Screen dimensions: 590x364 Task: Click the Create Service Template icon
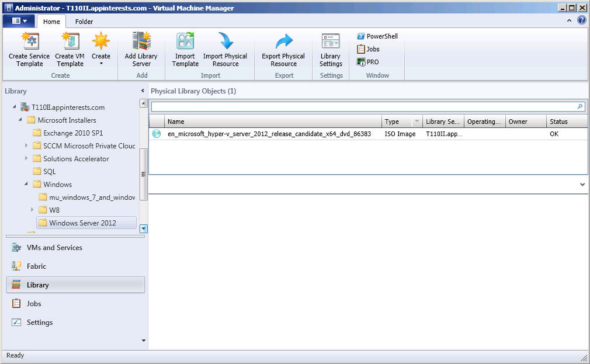pos(29,42)
